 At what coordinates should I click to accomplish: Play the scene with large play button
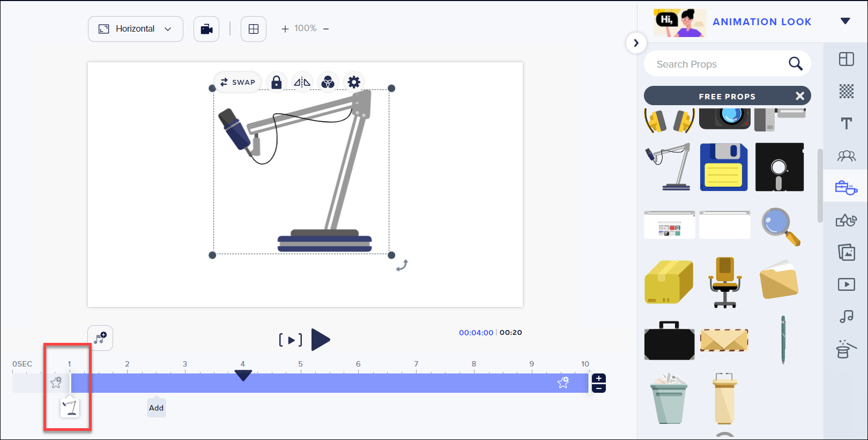(x=321, y=340)
